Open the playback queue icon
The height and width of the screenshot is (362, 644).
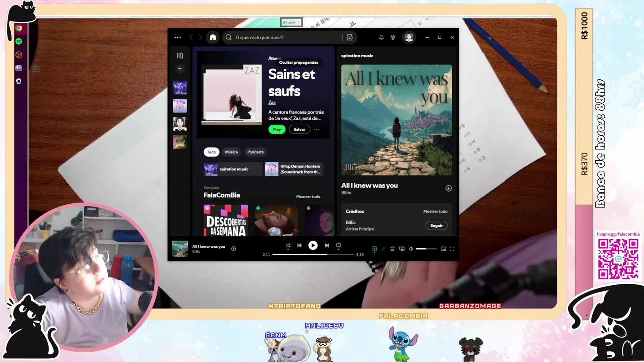click(x=392, y=249)
